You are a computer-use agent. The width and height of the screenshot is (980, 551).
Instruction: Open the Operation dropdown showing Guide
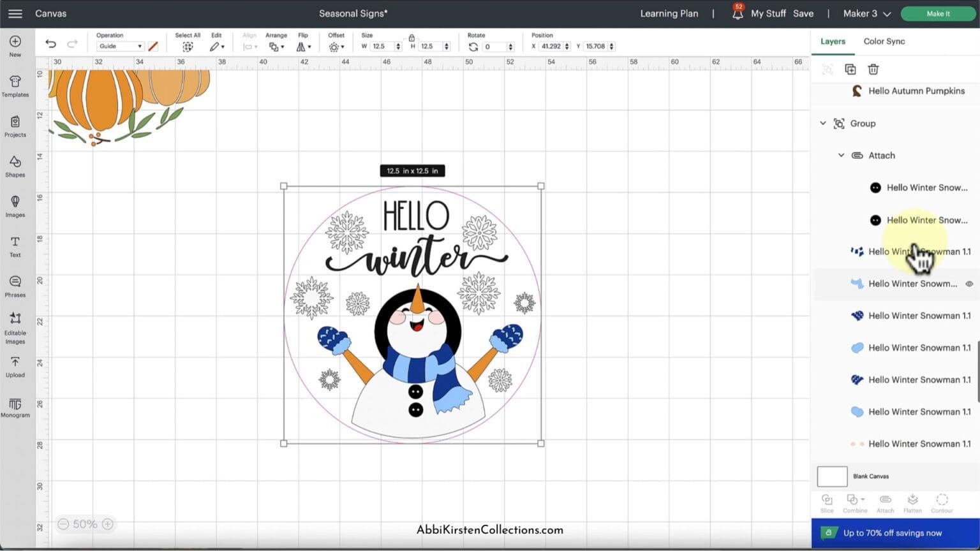pos(119,46)
